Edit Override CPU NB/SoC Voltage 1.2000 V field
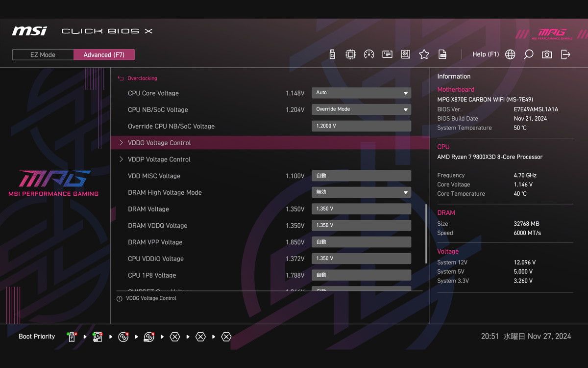The width and height of the screenshot is (588, 368). point(361,126)
